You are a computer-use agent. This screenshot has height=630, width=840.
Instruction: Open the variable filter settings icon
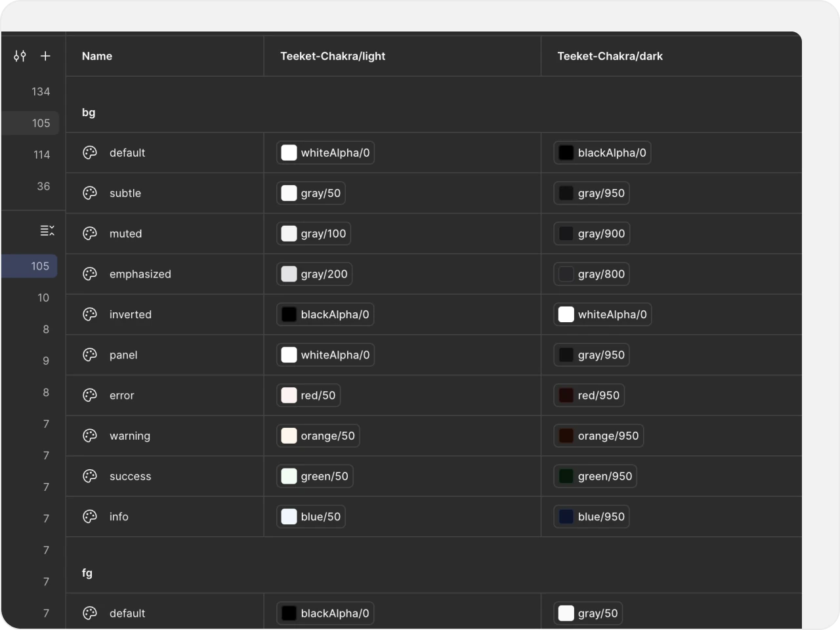pyautogui.click(x=20, y=56)
